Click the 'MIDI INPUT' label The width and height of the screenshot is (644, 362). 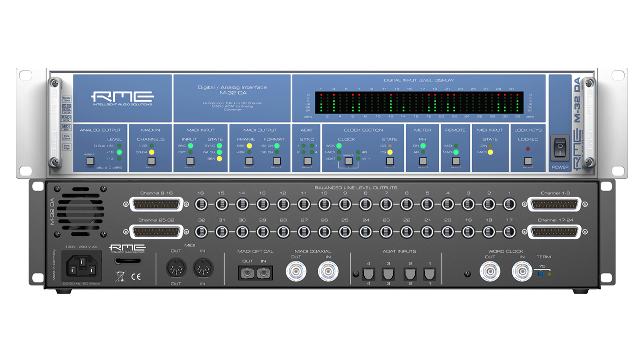[x=490, y=130]
